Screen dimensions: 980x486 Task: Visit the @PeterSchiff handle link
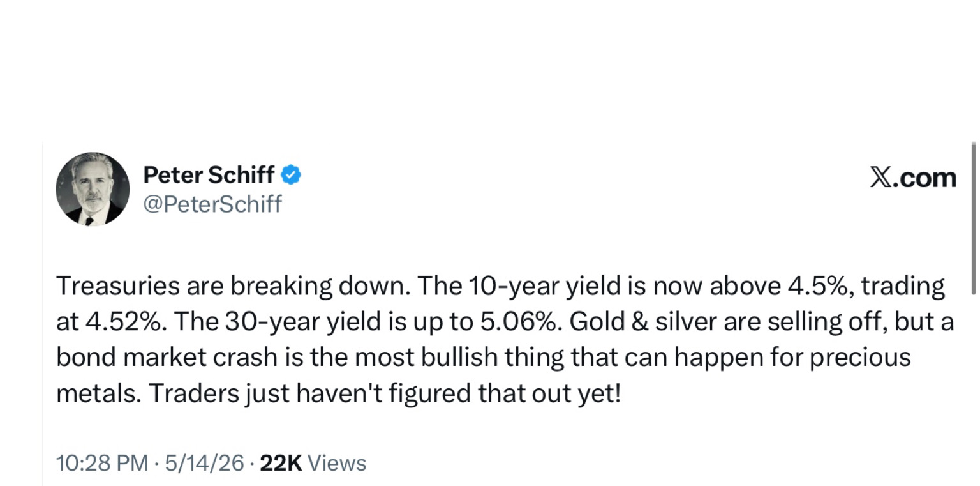tap(212, 204)
